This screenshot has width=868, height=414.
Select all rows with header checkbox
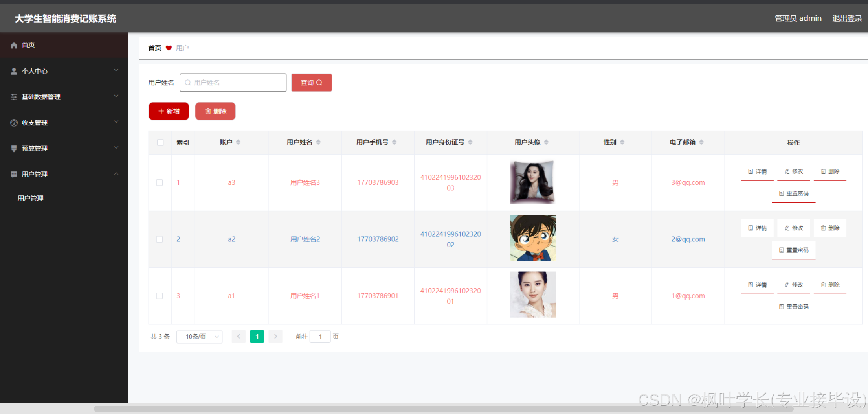click(160, 142)
